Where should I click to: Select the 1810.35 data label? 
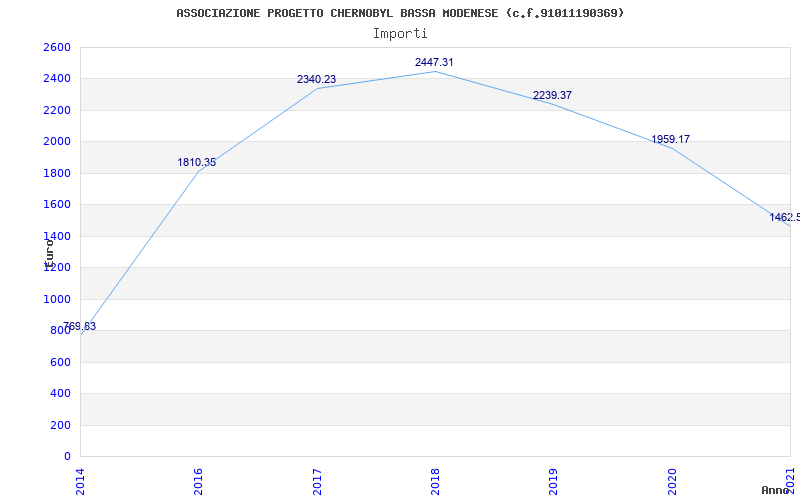pos(196,163)
